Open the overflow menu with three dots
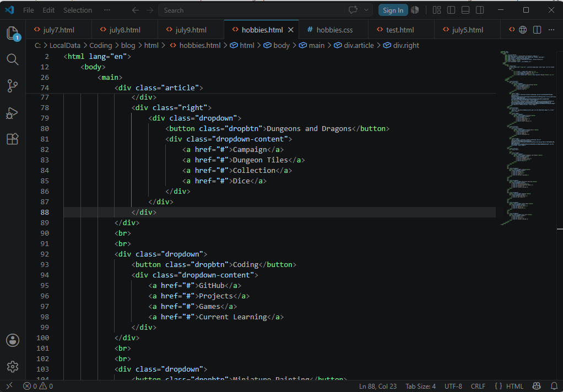 click(107, 10)
